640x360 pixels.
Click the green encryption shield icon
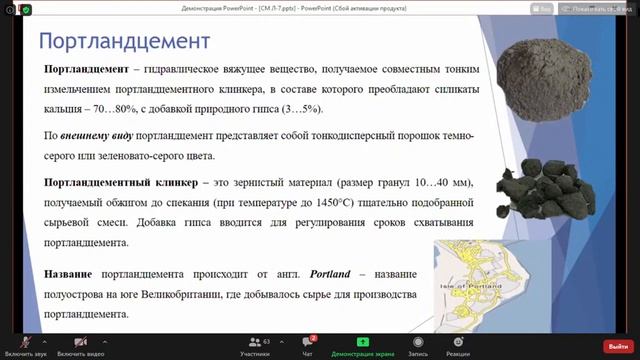(x=26, y=10)
